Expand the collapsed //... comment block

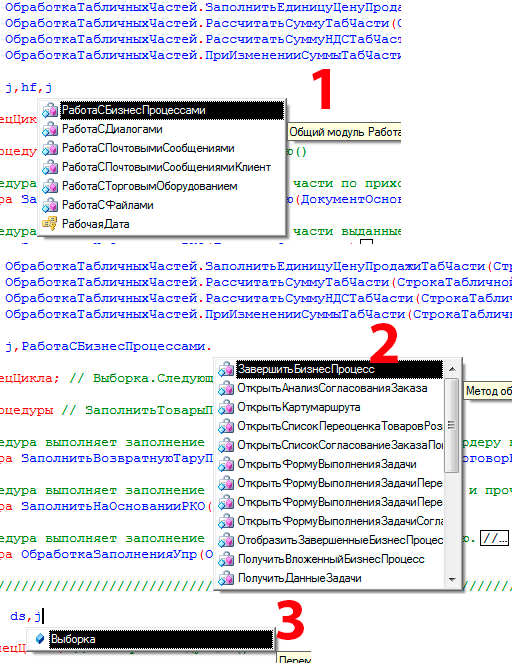coord(494,539)
